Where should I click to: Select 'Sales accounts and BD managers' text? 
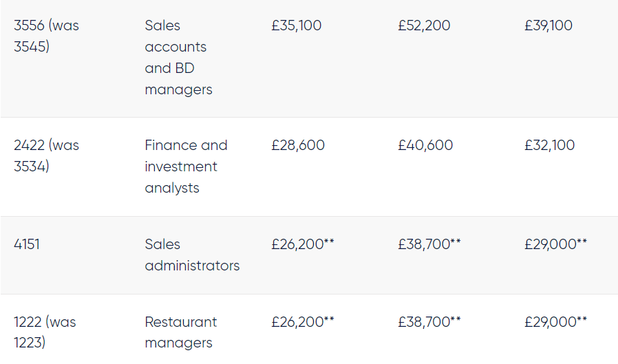(x=178, y=58)
